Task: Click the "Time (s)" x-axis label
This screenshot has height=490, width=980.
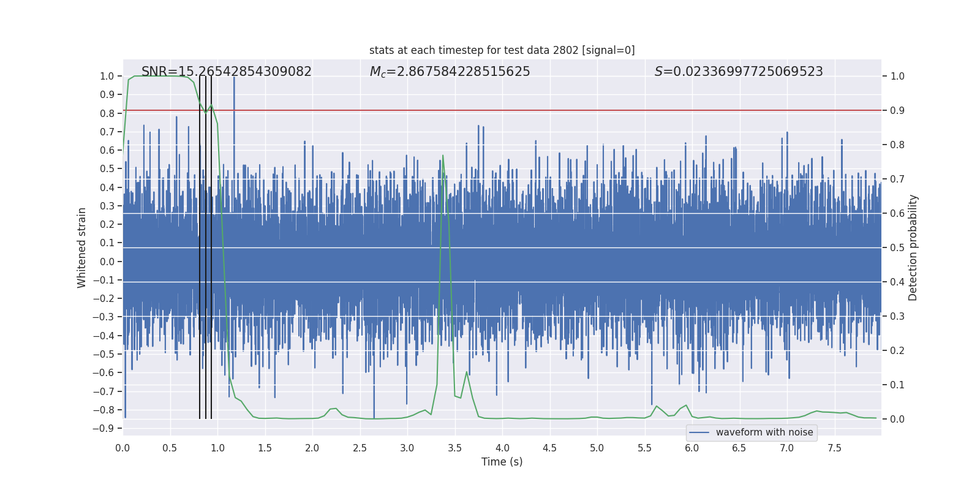Action: pos(502,462)
